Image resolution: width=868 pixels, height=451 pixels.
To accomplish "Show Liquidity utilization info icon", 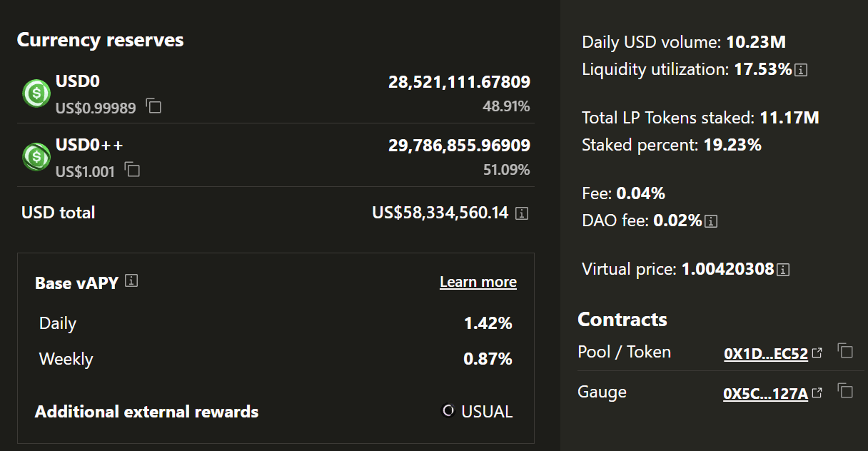I will 801,70.
